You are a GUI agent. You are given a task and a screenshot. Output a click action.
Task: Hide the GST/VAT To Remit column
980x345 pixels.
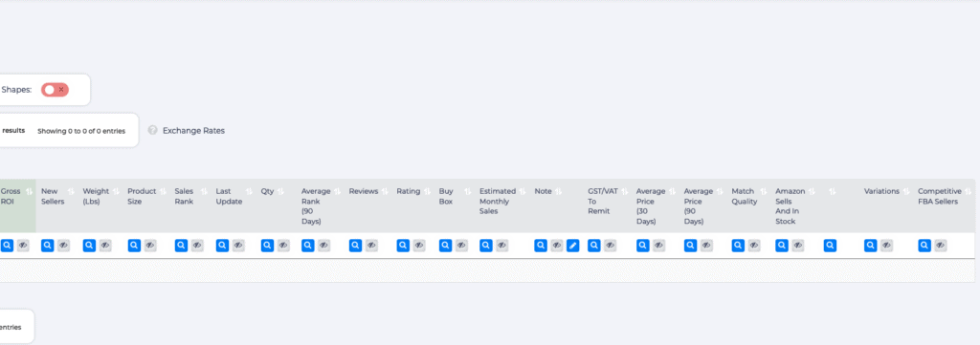pos(610,246)
